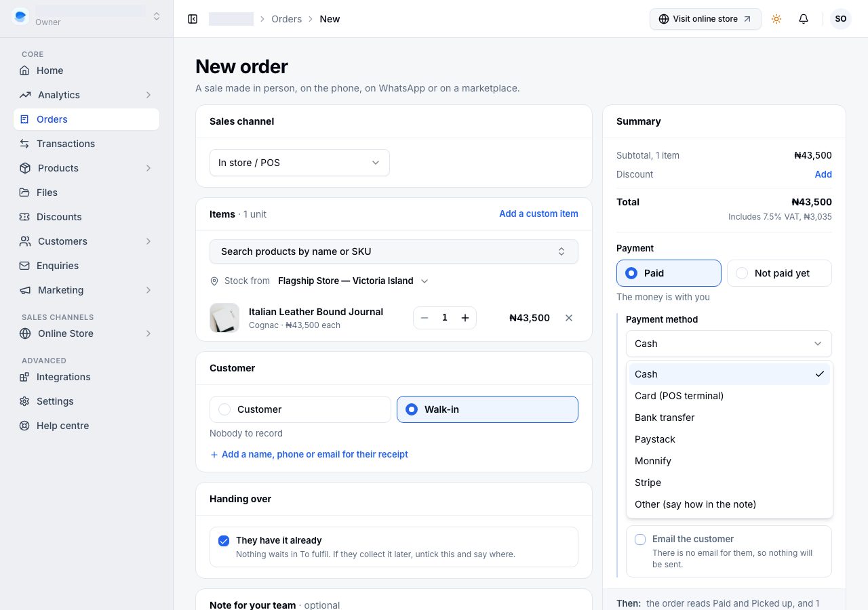Viewport: 868px width, 610px height.
Task: Remove Italian Leather Bound Journal item
Action: tap(569, 318)
